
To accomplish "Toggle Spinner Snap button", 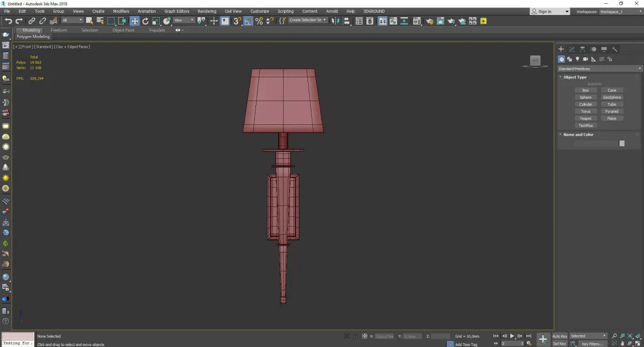I will [x=269, y=21].
